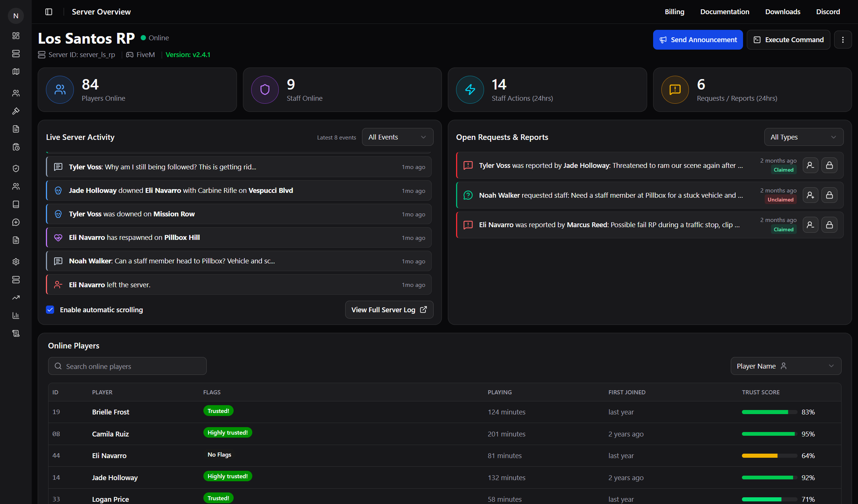Open the map icon in sidebar
This screenshot has height=504, width=858.
(16, 72)
